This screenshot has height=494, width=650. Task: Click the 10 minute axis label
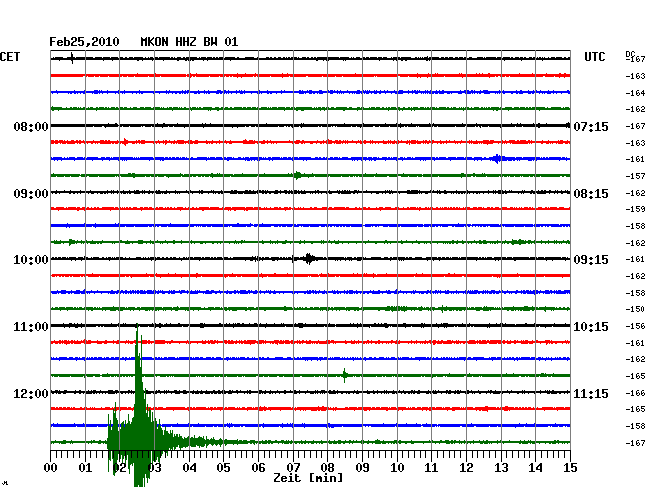397,468
